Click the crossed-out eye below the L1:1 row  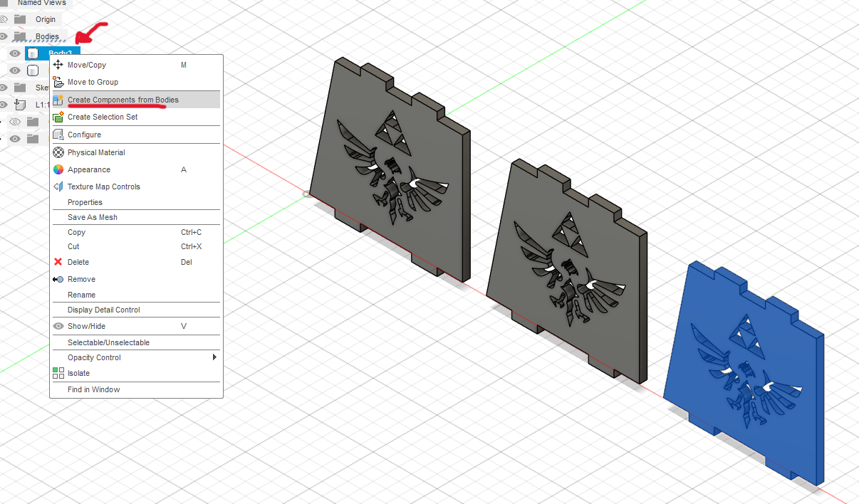[14, 122]
